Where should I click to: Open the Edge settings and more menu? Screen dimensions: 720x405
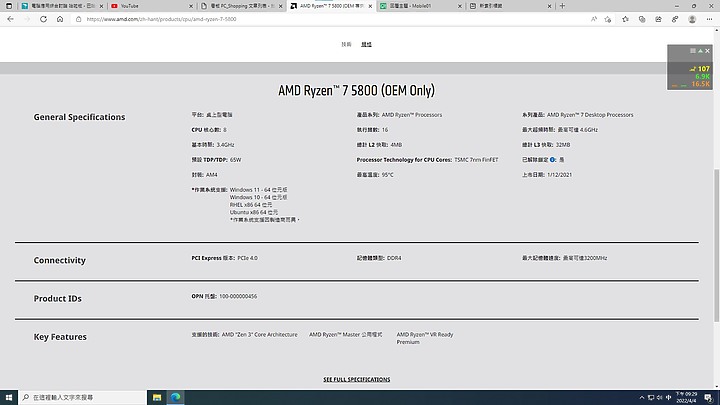709,19
